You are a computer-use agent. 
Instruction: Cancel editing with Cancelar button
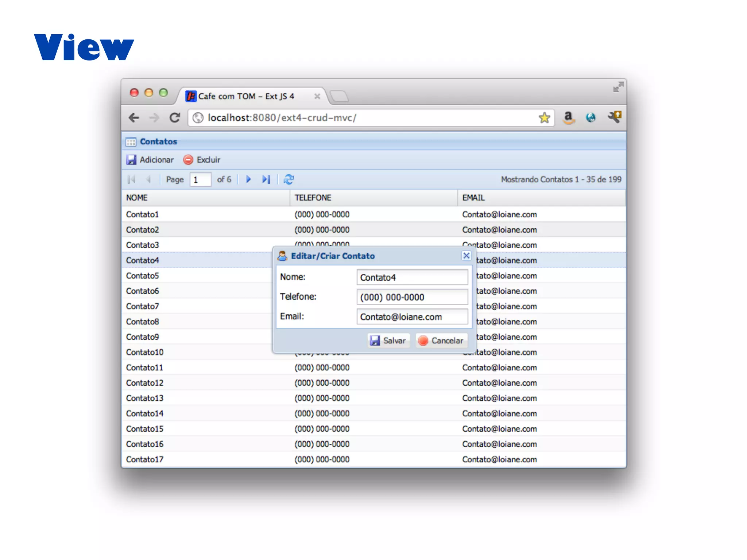click(441, 341)
